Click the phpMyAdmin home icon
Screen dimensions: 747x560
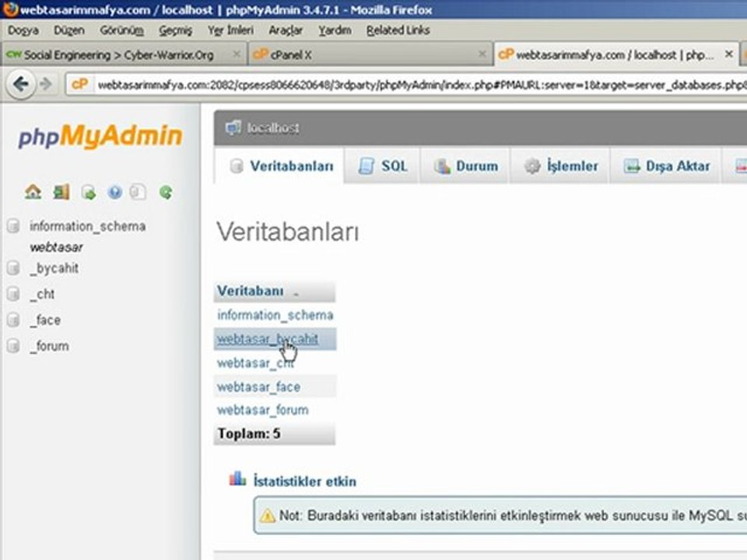(x=33, y=192)
